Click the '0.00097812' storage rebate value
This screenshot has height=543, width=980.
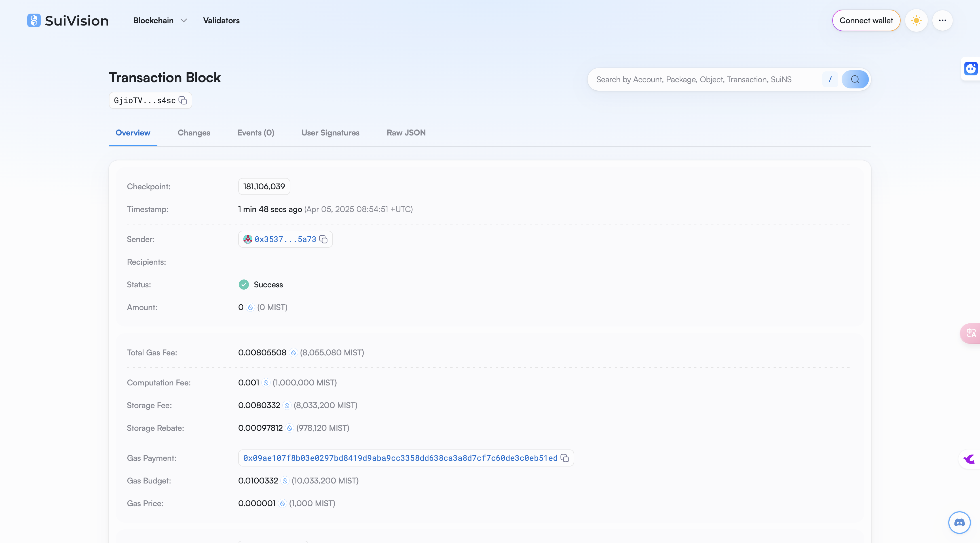pyautogui.click(x=261, y=428)
